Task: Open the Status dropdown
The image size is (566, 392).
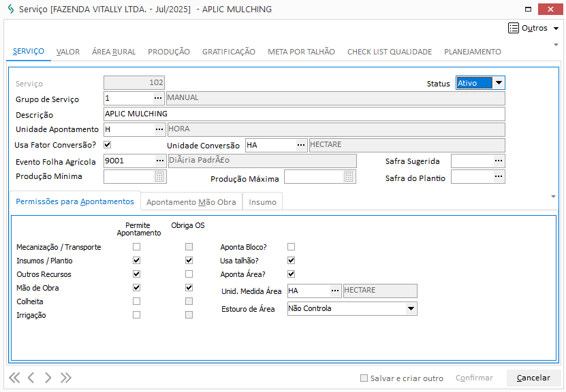Action: (x=499, y=83)
